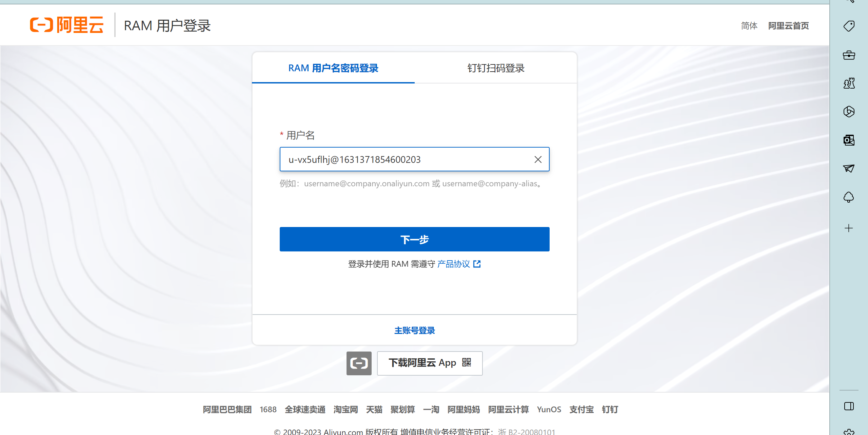The width and height of the screenshot is (868, 435).
Task: Click the RAM 用户登录 page title
Action: point(167,26)
